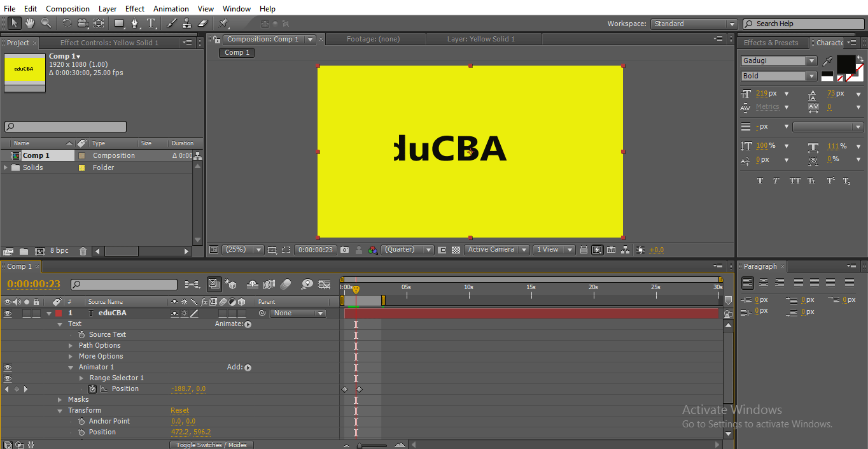Click the snapshot camera icon in viewer
The image size is (868, 449).
tap(344, 250)
